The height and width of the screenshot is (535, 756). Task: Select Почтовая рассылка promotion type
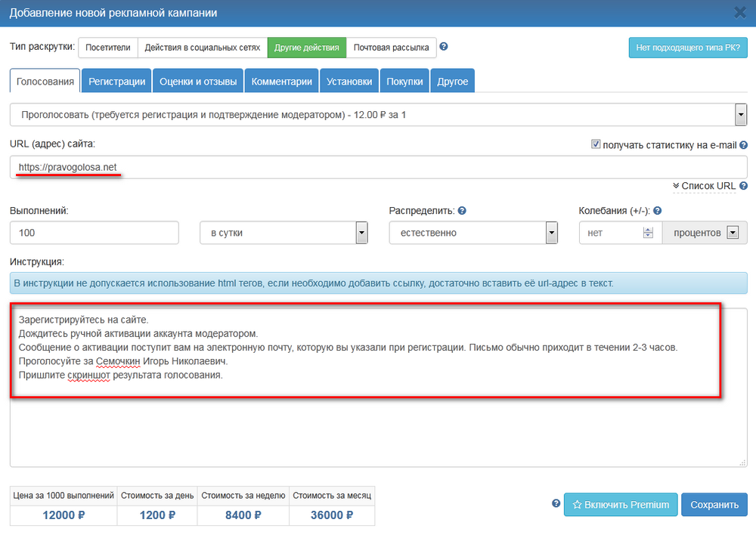pos(391,48)
